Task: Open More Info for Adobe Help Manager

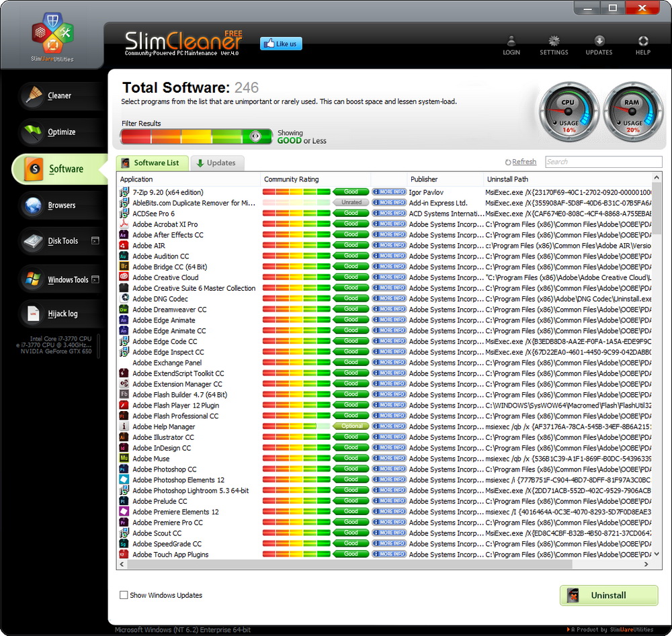Action: click(x=389, y=426)
